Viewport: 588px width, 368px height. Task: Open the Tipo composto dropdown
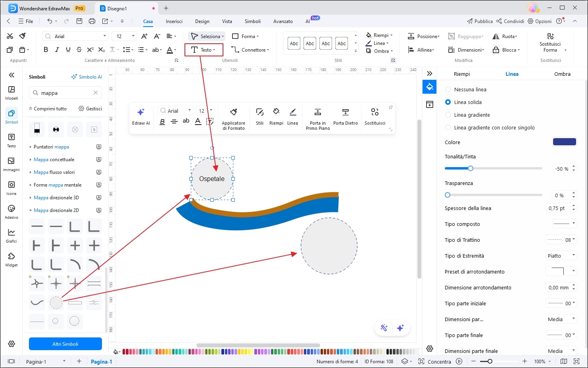coord(564,223)
